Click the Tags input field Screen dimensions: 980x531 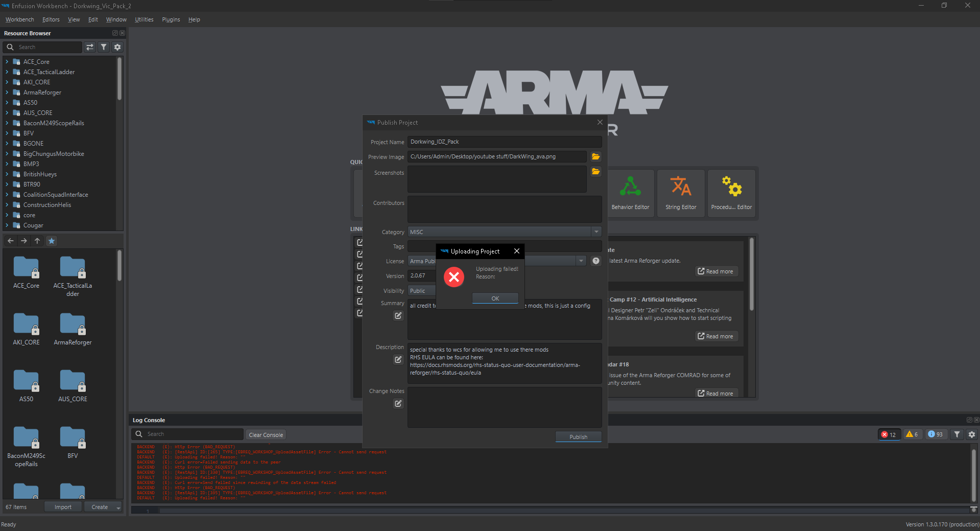tap(505, 246)
